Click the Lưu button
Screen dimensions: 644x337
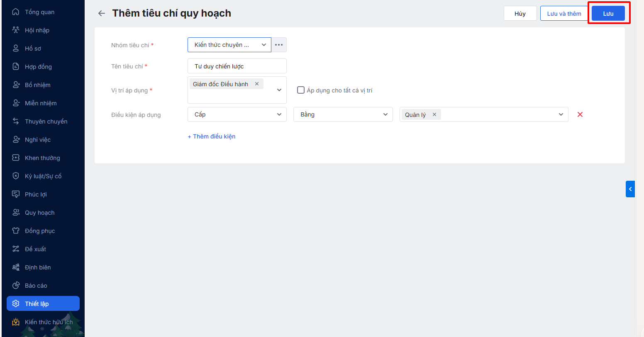[608, 14]
